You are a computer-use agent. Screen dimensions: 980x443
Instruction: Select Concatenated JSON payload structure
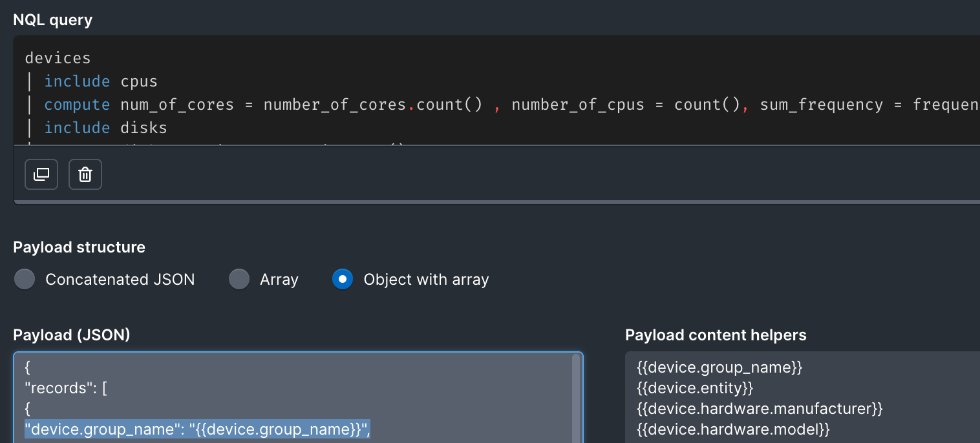pyautogui.click(x=25, y=280)
